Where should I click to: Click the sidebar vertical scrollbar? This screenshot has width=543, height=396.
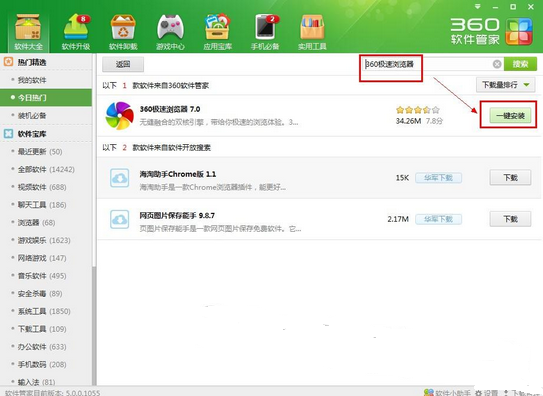tap(94, 325)
